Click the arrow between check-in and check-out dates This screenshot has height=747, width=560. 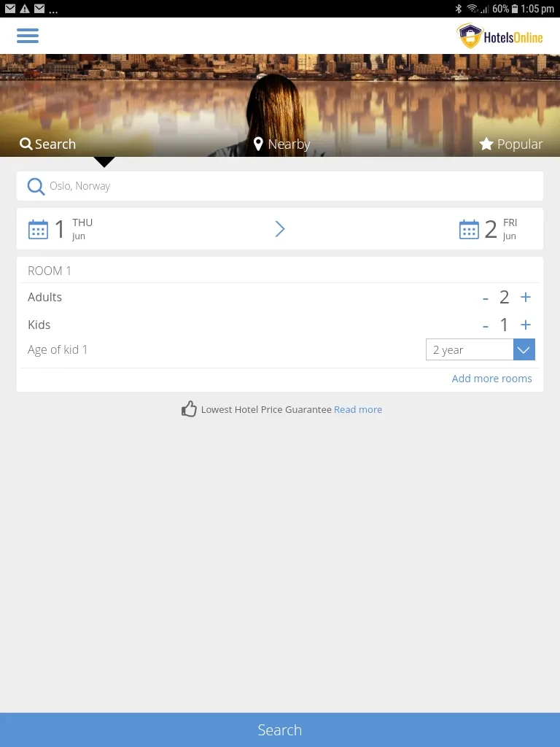[280, 229]
